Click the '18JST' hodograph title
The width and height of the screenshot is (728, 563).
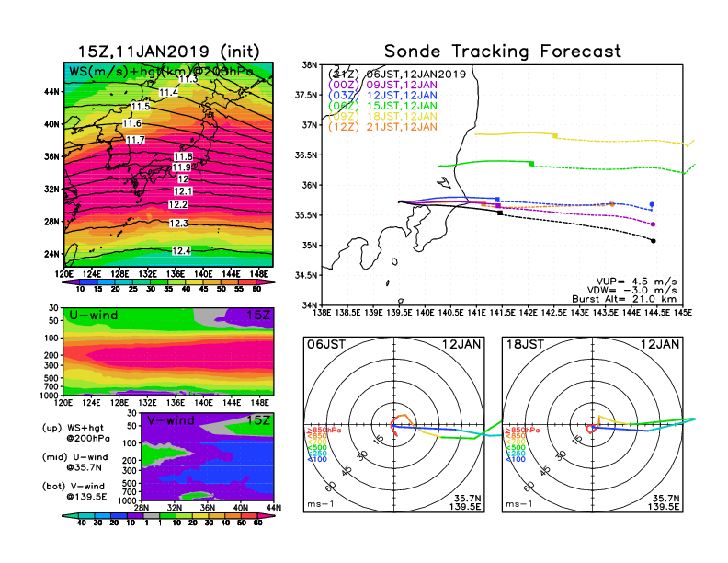pyautogui.click(x=525, y=344)
